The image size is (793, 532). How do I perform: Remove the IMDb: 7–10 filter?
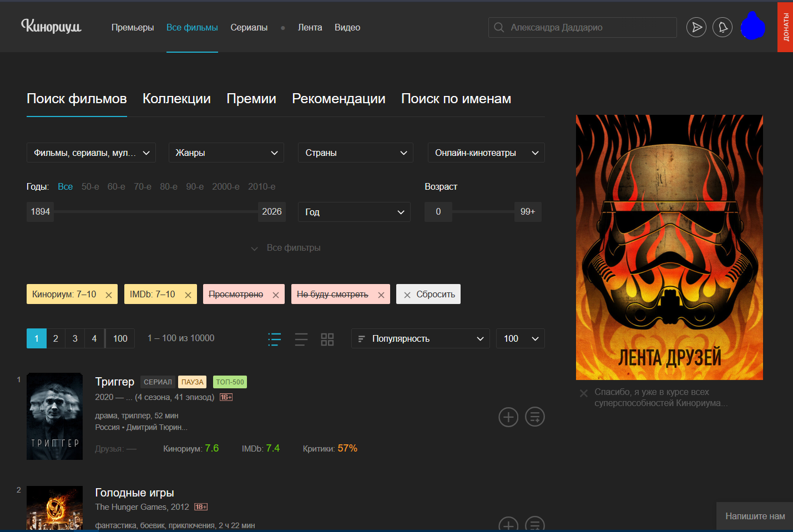pyautogui.click(x=188, y=295)
